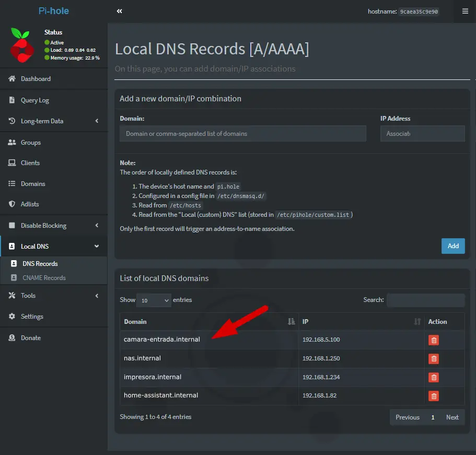
Task: Open the Adlists page
Action: click(54, 204)
